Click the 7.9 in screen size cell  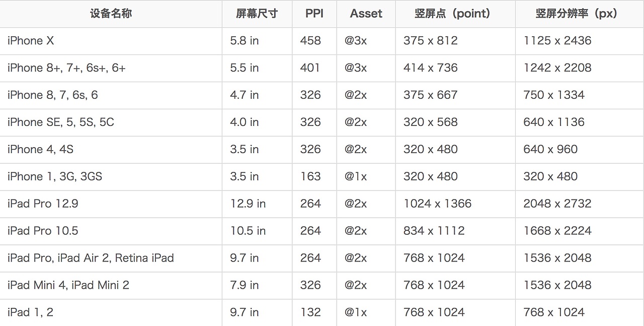click(x=244, y=286)
